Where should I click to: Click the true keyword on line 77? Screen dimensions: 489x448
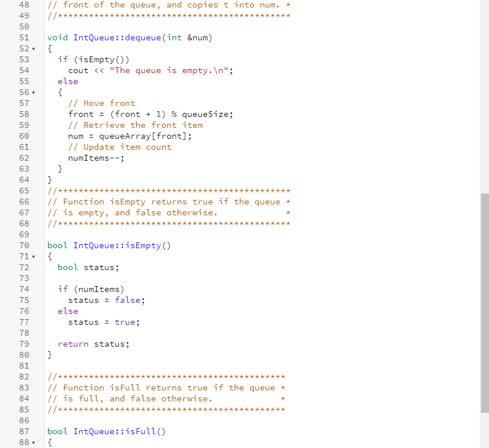click(127, 322)
